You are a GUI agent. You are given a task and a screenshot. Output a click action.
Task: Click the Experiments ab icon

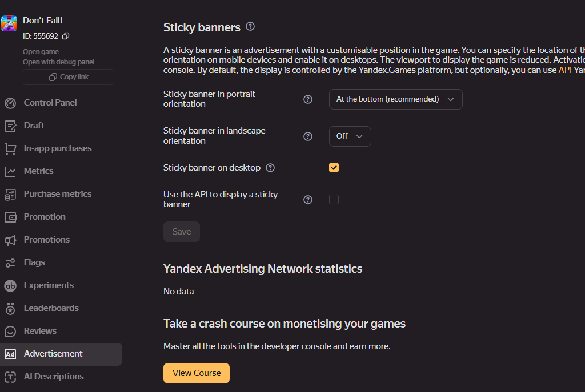10,286
